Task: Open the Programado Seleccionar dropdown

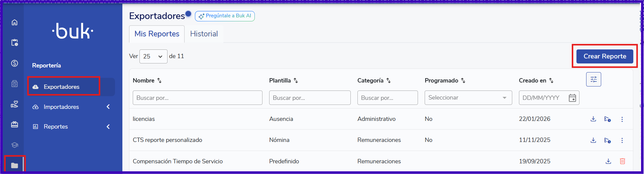Action: coord(468,98)
